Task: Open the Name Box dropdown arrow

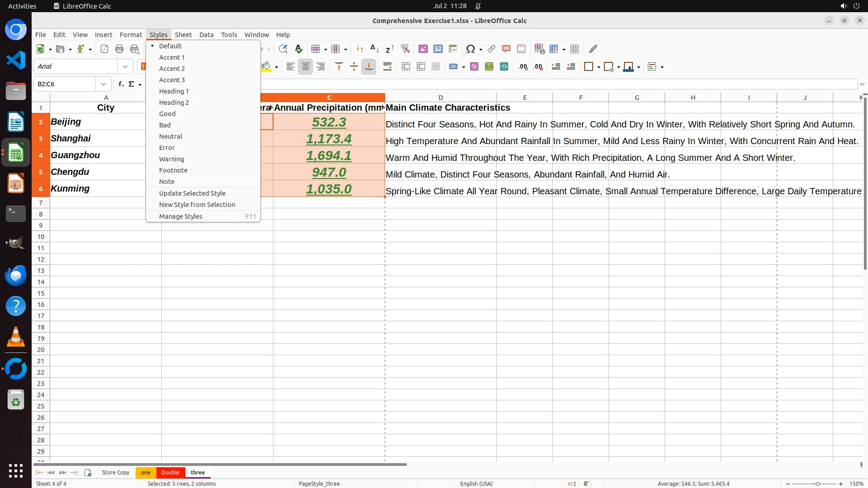Action: 104,84
